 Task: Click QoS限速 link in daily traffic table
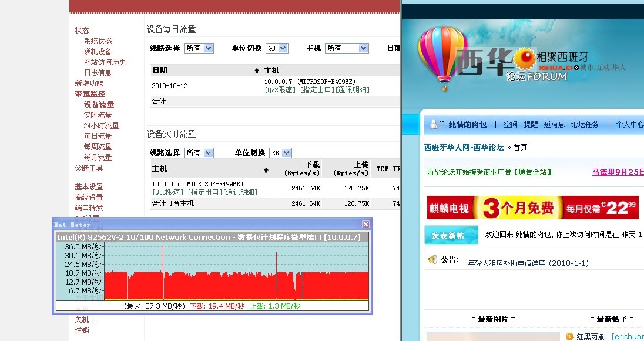[281, 90]
